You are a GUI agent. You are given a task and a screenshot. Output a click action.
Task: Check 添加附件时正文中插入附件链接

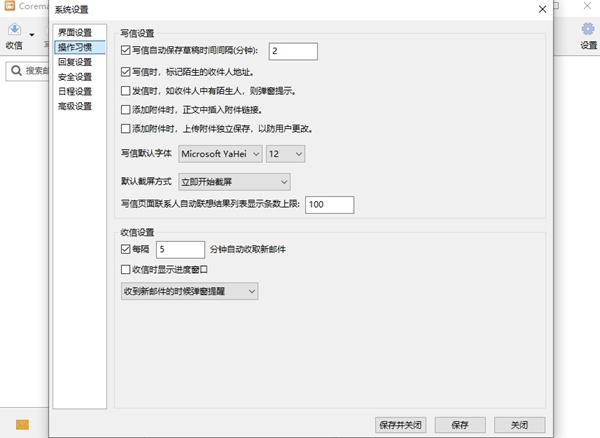pos(126,110)
